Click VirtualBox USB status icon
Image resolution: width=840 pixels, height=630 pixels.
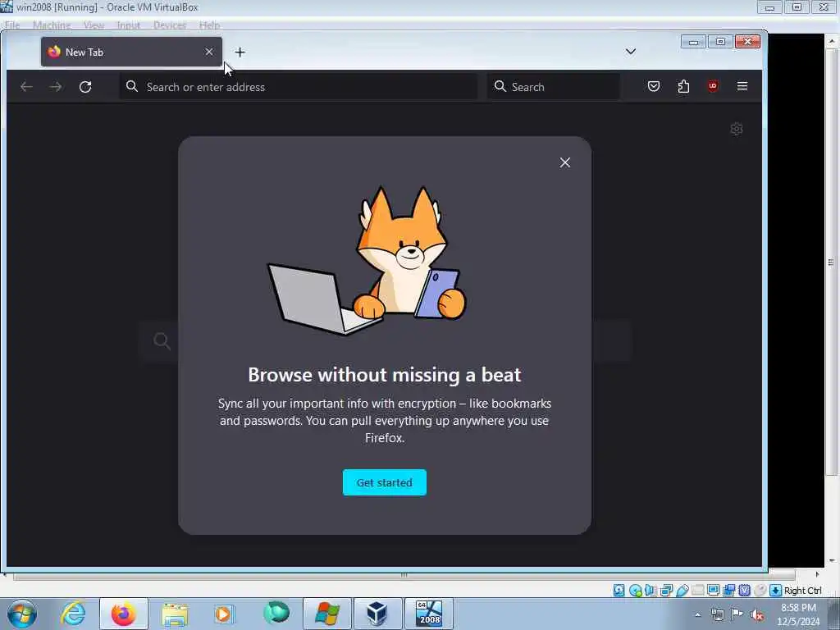coord(682,591)
